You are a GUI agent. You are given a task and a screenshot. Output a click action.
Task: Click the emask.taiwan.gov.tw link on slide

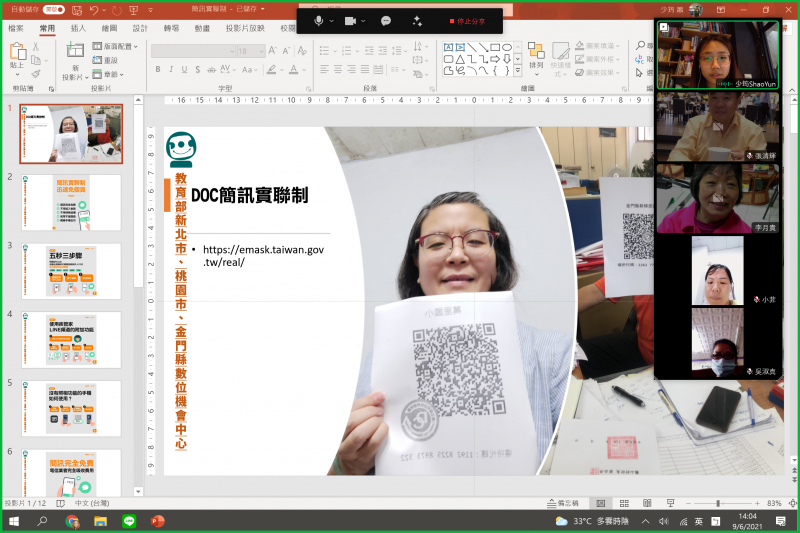(263, 250)
